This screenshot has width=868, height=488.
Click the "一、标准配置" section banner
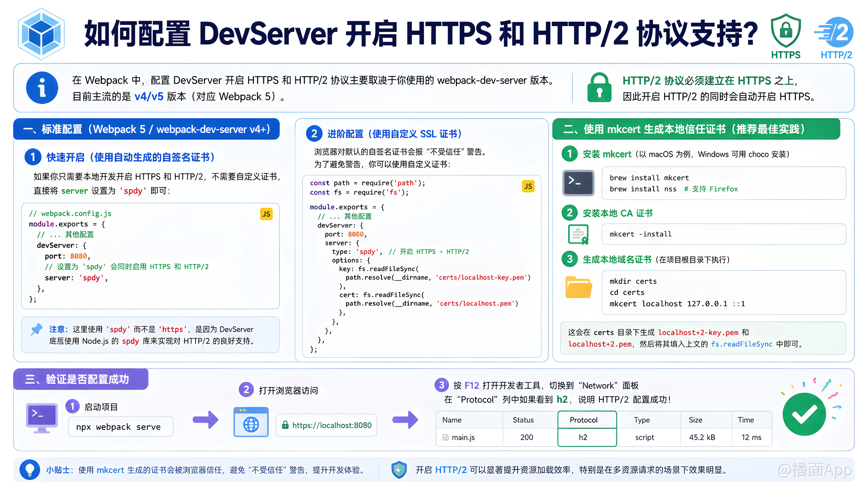tap(146, 129)
